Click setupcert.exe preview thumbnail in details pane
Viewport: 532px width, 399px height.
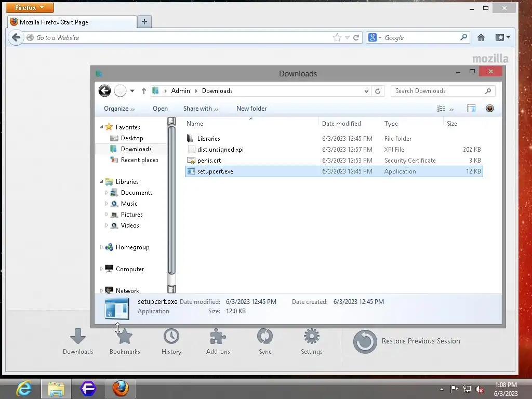click(x=117, y=309)
